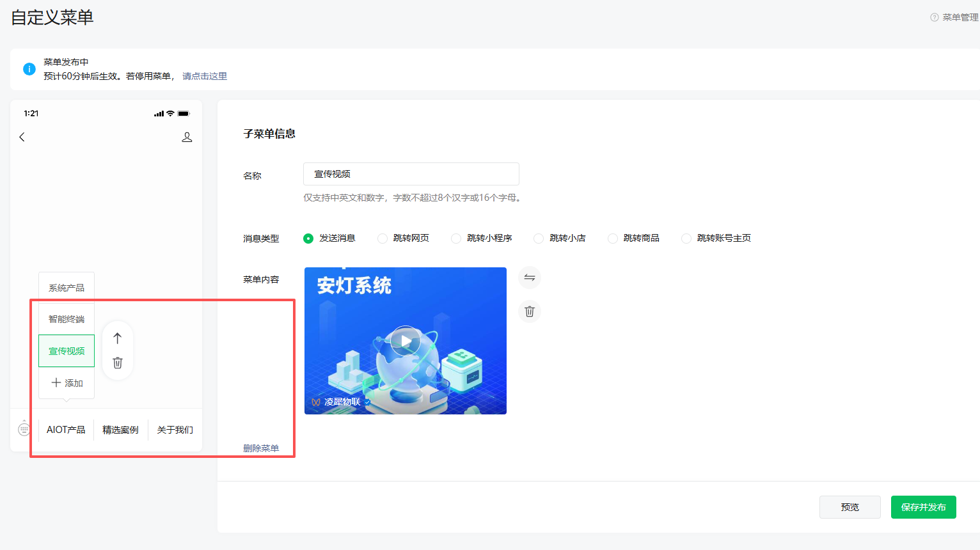This screenshot has height=550, width=980.
Task: Open 菜单管理 help icon at top right
Action: (x=935, y=17)
